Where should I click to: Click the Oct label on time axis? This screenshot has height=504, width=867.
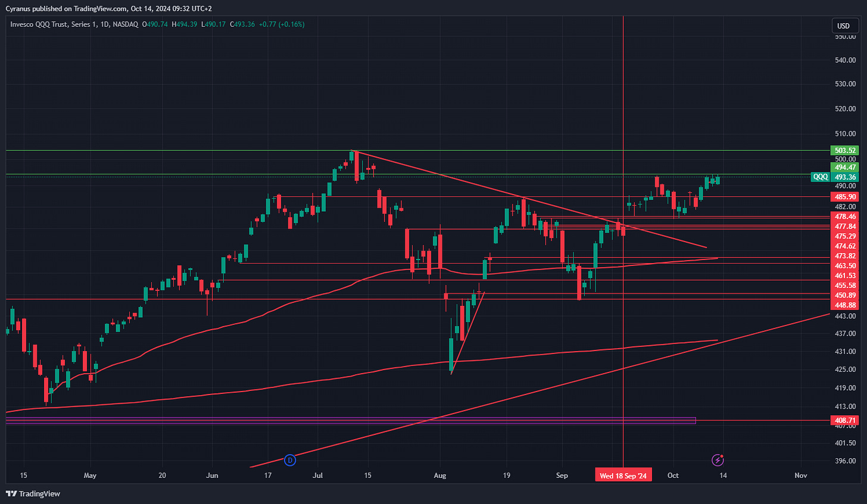pos(673,475)
